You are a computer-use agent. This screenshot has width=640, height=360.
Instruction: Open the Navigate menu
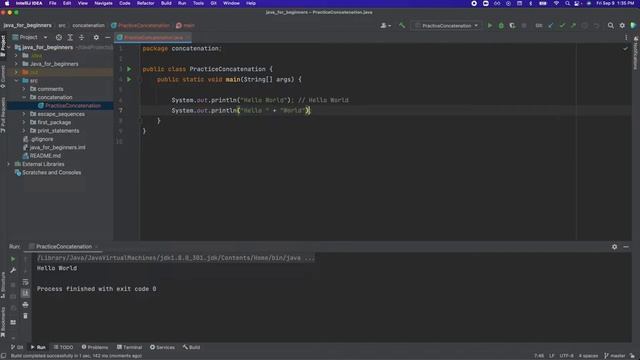click(x=103, y=3)
